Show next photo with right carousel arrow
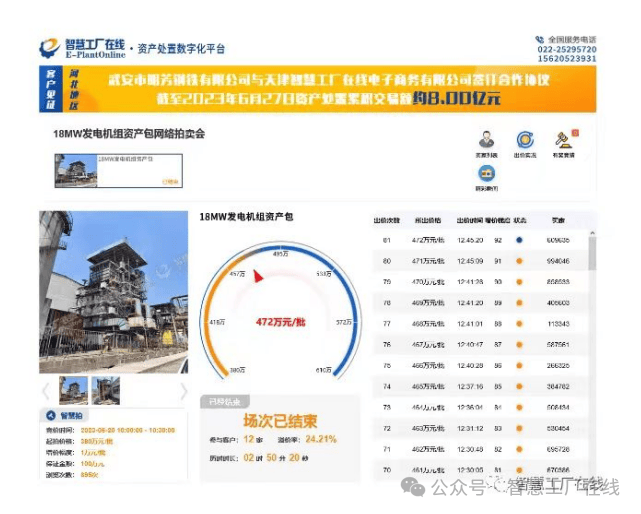The height and width of the screenshot is (514, 641). click(x=184, y=391)
